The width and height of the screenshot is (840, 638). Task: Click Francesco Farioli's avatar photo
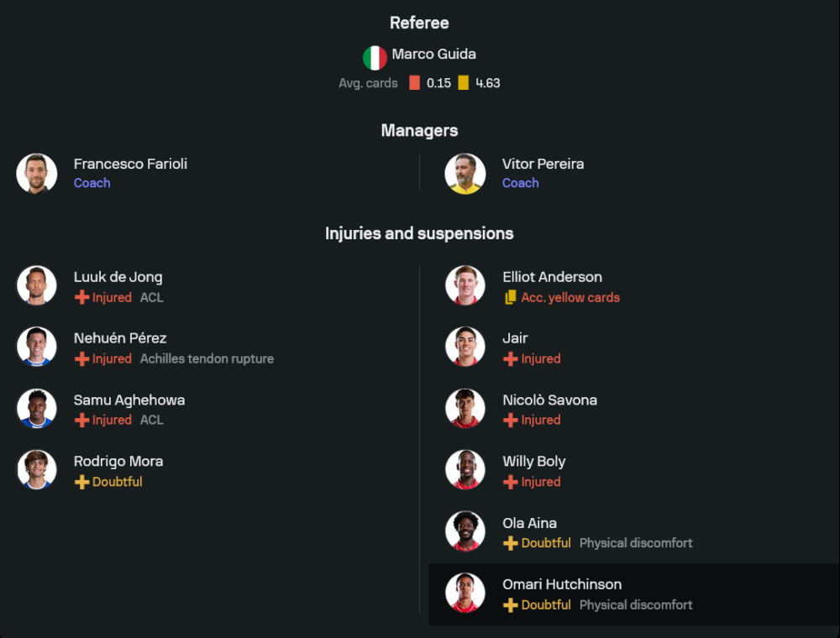pos(37,174)
